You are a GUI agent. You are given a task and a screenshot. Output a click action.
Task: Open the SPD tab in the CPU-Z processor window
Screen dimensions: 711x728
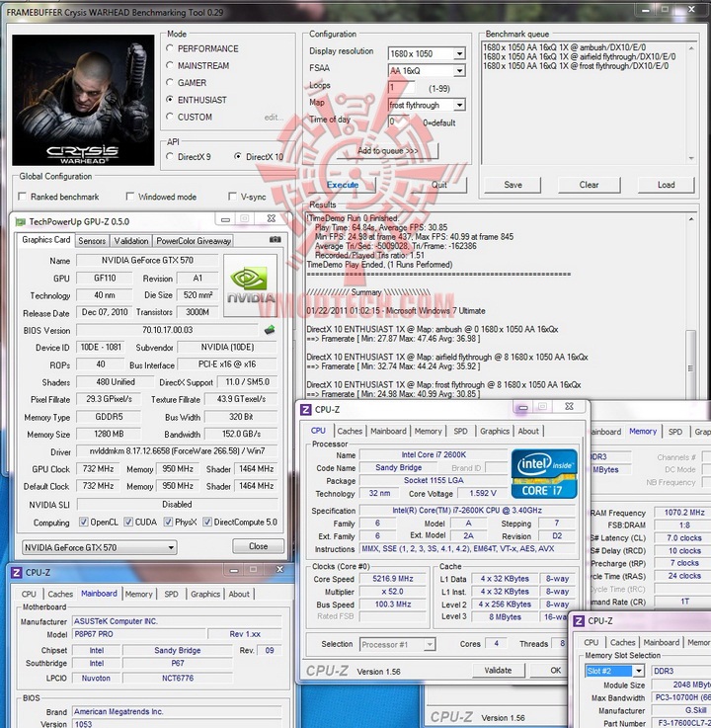[460, 431]
